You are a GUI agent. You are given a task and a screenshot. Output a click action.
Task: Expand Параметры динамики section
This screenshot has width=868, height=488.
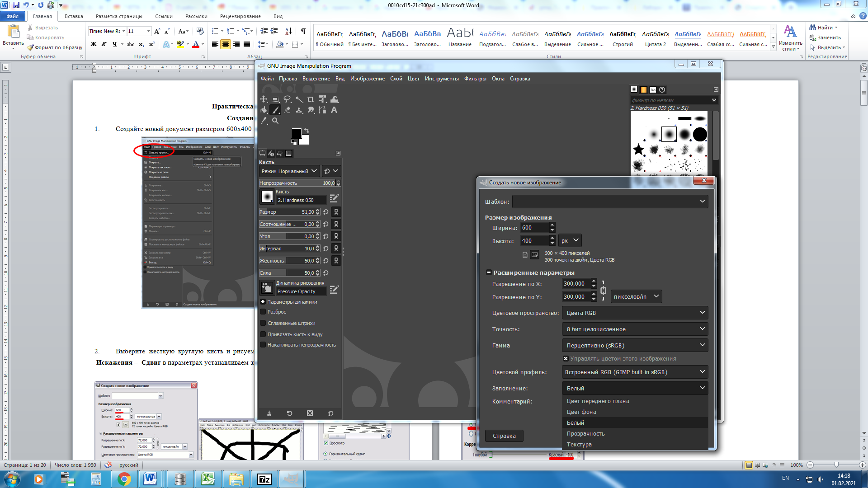pos(263,302)
